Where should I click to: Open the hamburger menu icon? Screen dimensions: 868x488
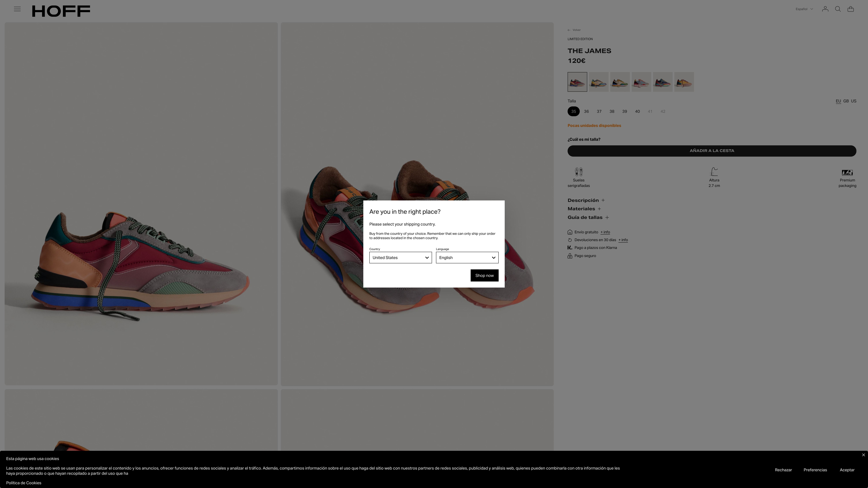click(17, 9)
